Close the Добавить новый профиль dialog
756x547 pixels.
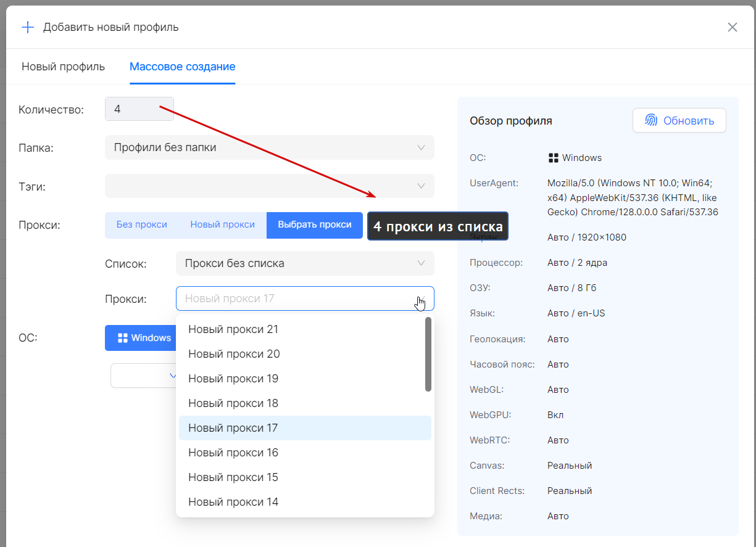(732, 27)
